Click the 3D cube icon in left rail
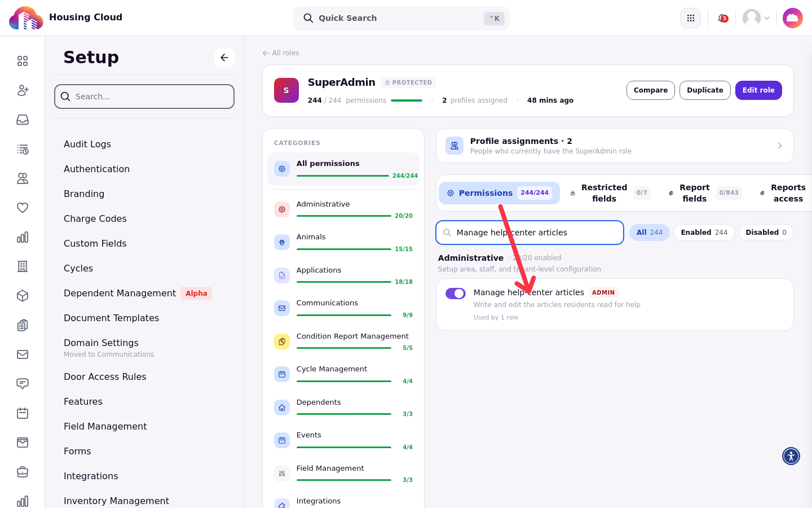The image size is (812, 508). [23, 296]
